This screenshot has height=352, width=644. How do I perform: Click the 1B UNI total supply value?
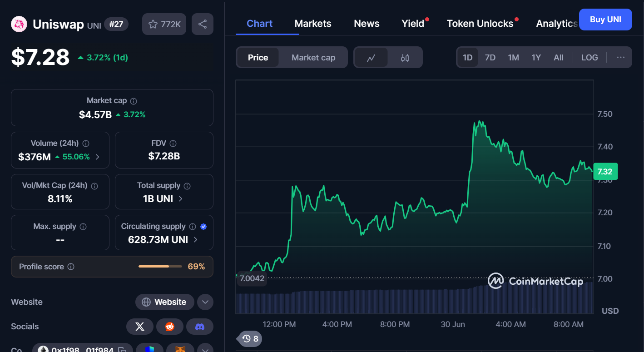point(158,199)
